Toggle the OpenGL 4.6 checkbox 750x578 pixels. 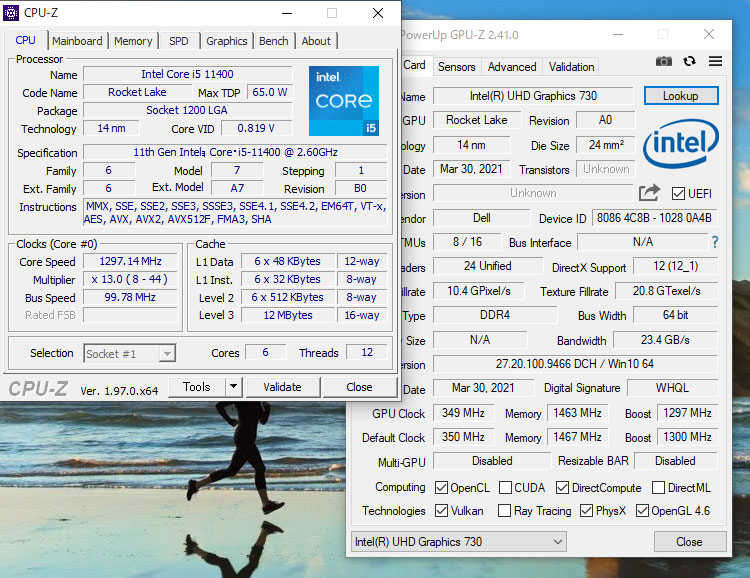tap(642, 511)
